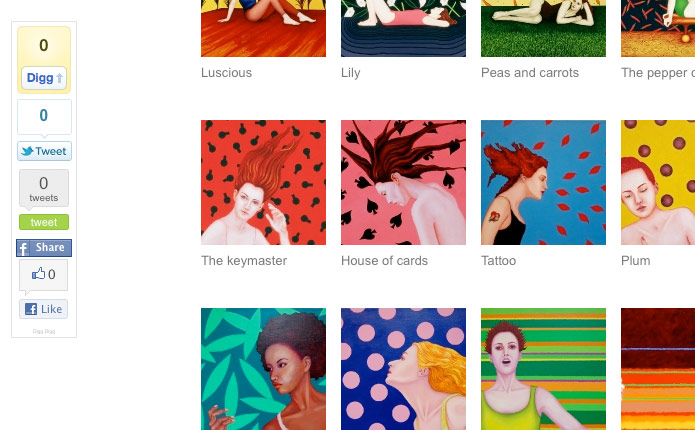Click the House of cards title link

[384, 261]
